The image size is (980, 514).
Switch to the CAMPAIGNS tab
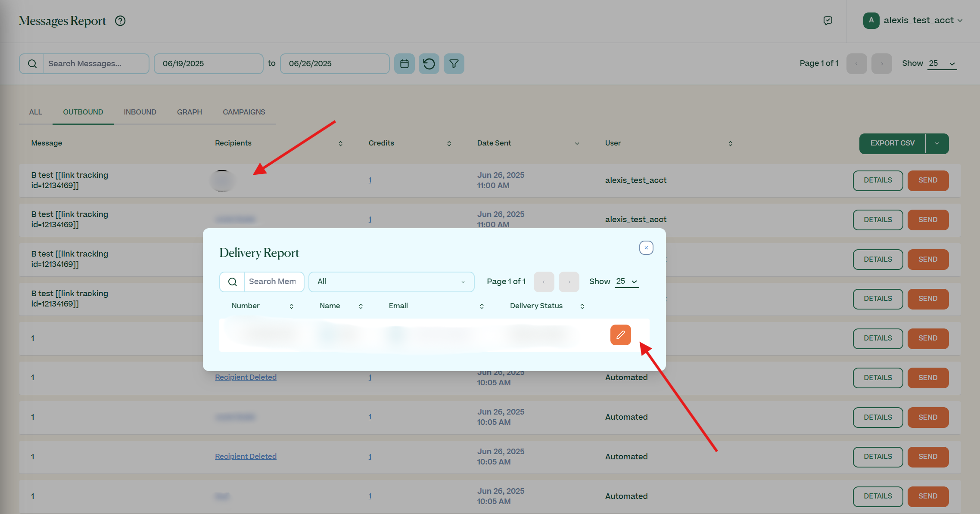point(244,112)
